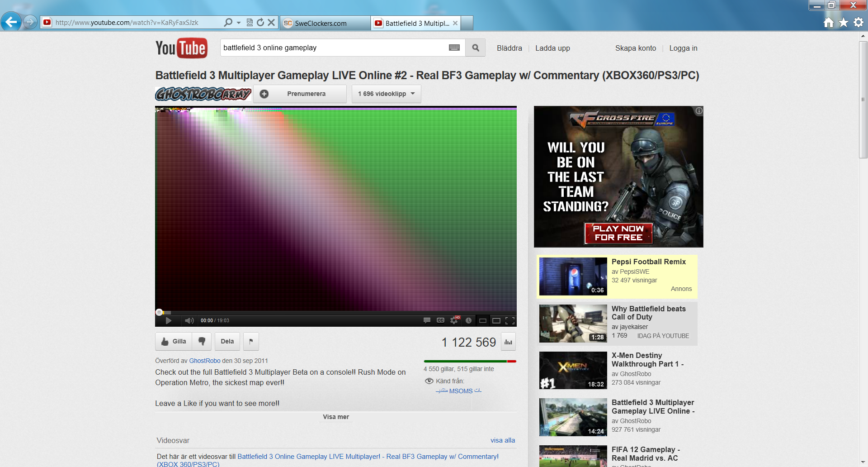Click scrollbar down arrow
Viewport: 868px width, 467px height.
coord(863,462)
